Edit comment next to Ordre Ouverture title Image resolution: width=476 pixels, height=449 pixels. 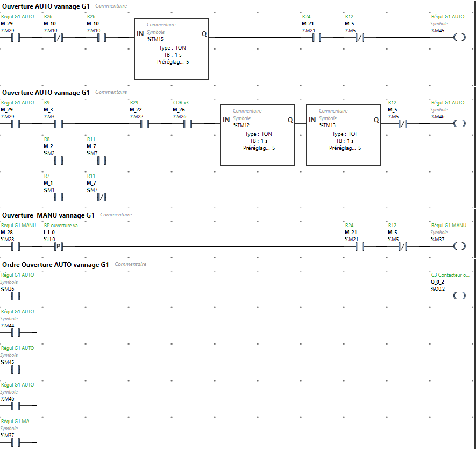pyautogui.click(x=130, y=264)
